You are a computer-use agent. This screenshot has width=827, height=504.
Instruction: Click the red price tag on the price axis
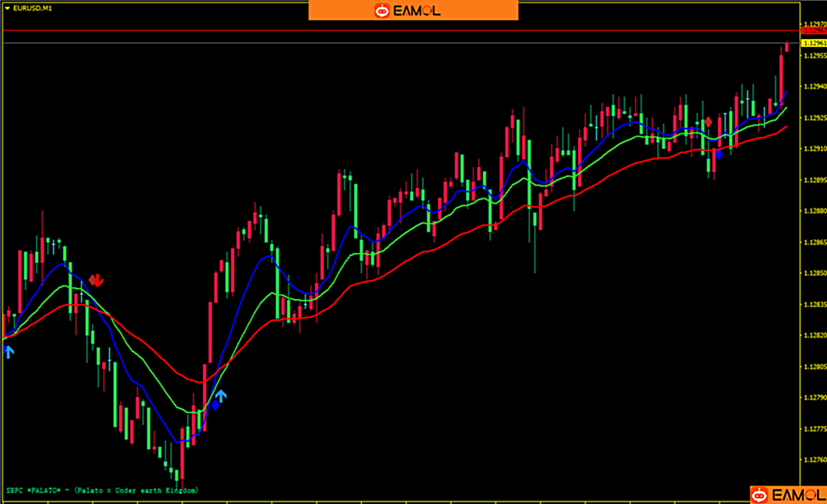814,31
